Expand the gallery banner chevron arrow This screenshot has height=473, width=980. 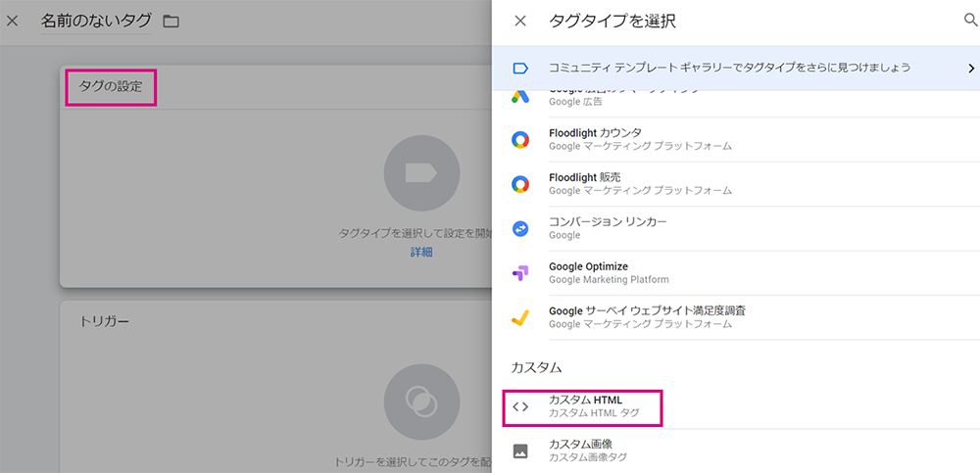970,69
